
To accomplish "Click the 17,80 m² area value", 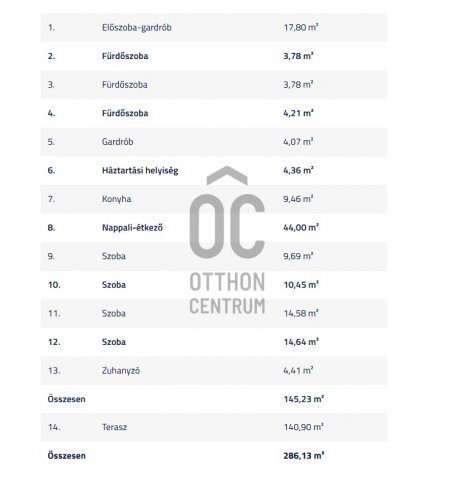I will (x=301, y=27).
